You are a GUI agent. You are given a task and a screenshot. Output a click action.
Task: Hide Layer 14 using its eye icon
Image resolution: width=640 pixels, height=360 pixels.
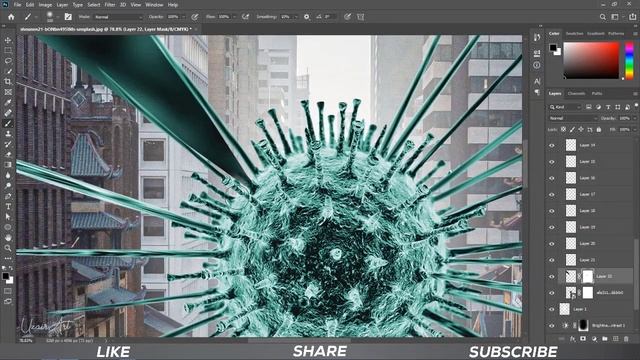pos(552,145)
